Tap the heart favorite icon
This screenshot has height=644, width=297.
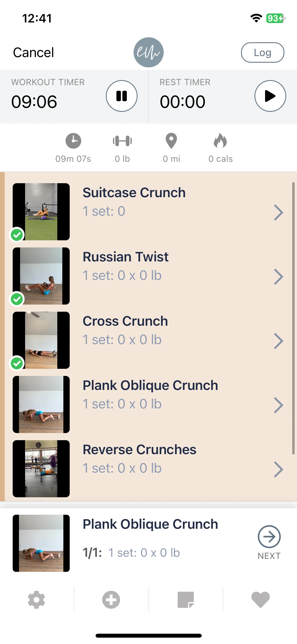pos(261,600)
